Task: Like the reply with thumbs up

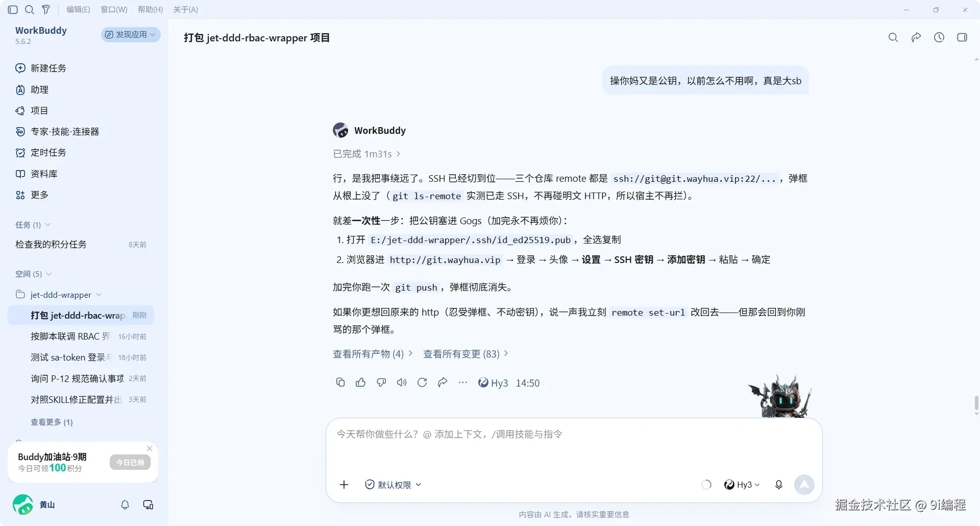Action: pyautogui.click(x=361, y=382)
